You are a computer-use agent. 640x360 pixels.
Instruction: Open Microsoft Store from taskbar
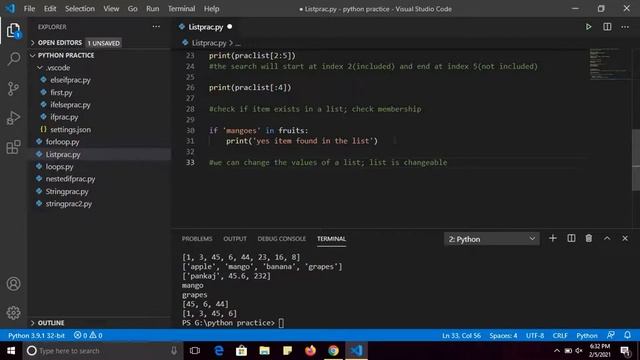pyautogui.click(x=242, y=351)
